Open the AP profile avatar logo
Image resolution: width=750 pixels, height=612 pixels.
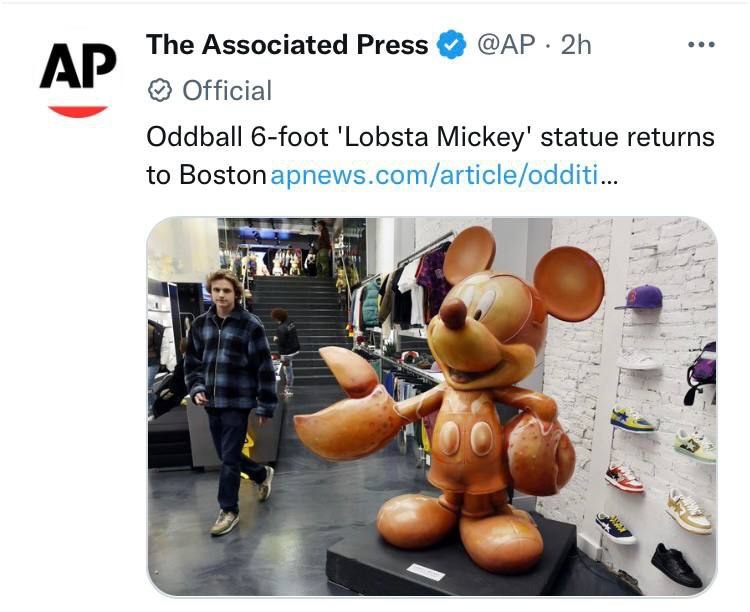pos(78,79)
